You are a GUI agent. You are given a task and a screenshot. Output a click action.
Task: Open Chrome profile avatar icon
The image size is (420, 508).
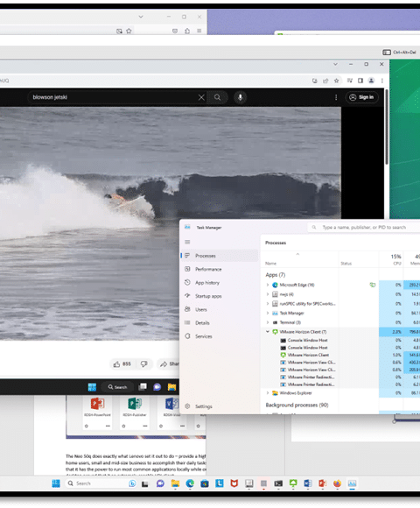point(372,81)
